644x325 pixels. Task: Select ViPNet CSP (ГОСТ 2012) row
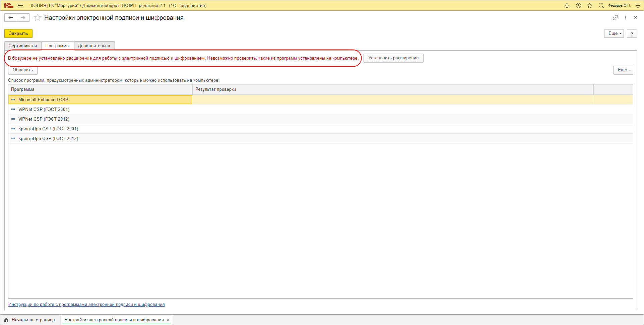coord(320,119)
